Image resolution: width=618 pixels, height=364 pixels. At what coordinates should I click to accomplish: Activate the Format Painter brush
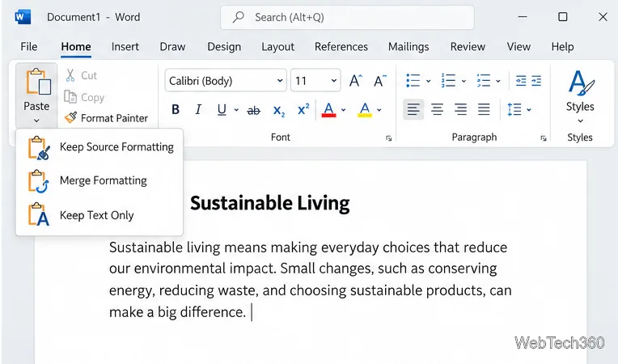tap(71, 117)
